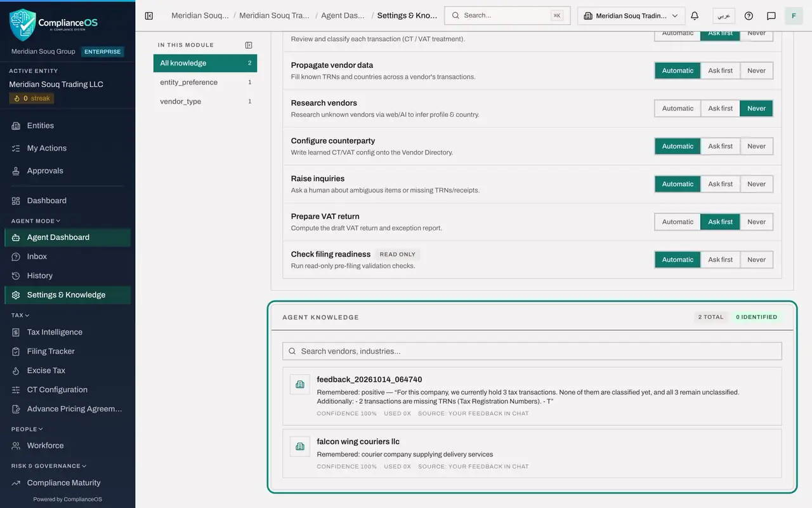Switch language with the Arabic button
Image resolution: width=812 pixels, height=508 pixels.
(724, 16)
